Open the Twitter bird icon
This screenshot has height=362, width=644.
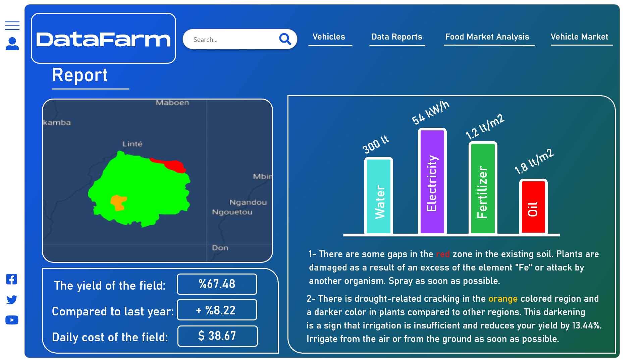[x=12, y=300]
